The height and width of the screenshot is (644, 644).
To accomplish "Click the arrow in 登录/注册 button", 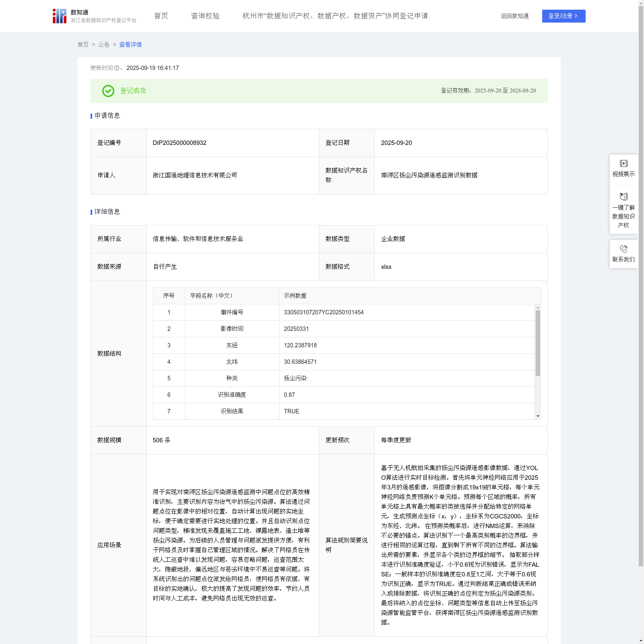I will point(576,16).
